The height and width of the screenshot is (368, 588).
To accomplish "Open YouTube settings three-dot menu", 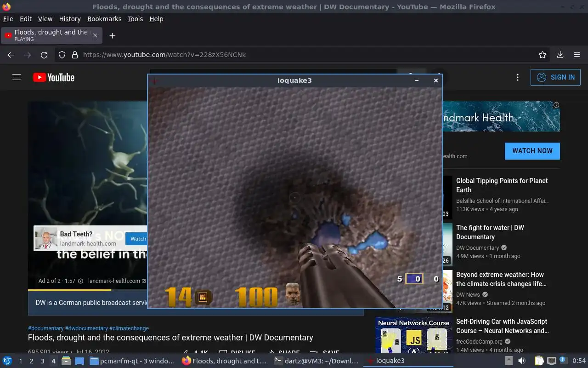I will 518,77.
